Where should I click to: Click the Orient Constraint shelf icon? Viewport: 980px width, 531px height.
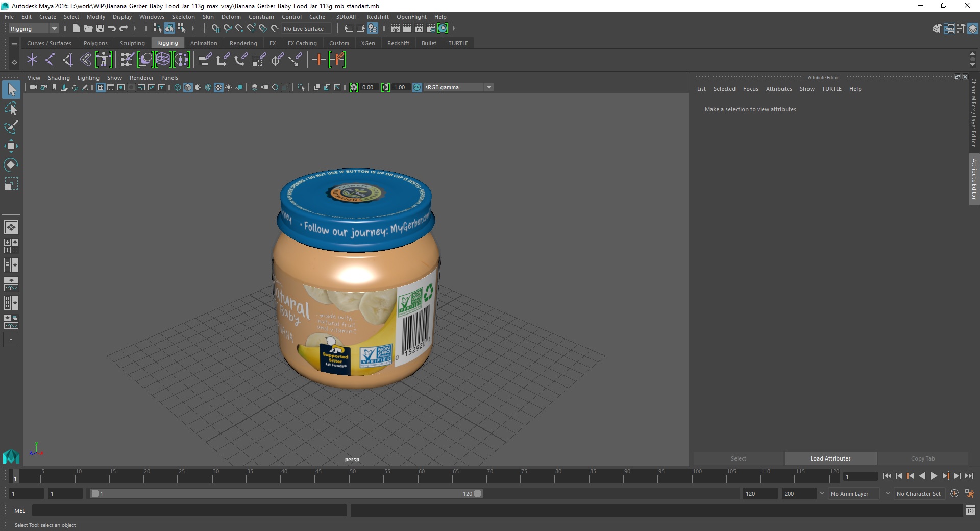(x=240, y=60)
